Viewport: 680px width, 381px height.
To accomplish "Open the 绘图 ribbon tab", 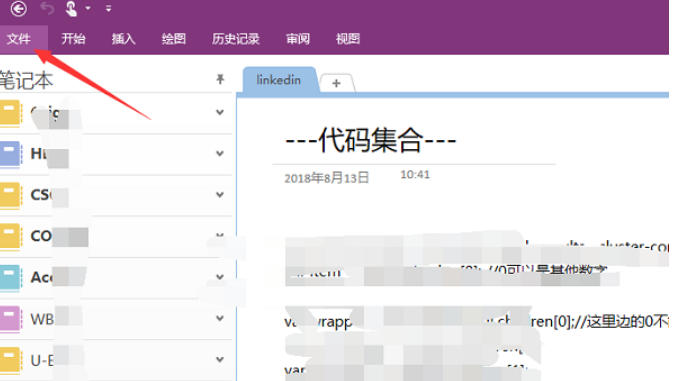I will tap(174, 39).
